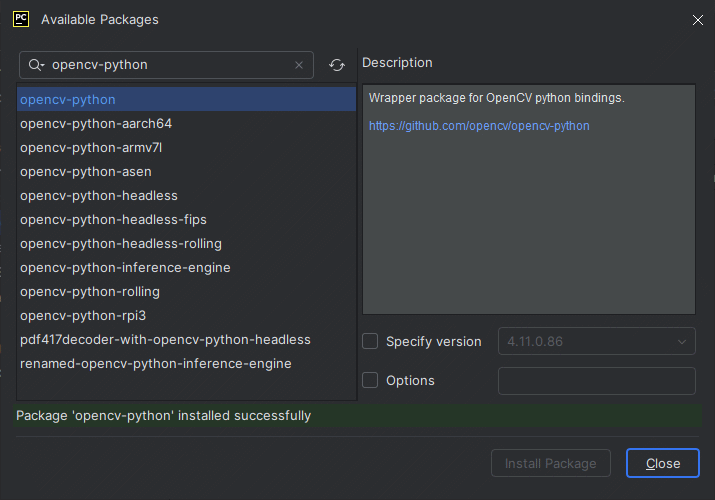
Task: Focus the Options text input field
Action: point(596,381)
